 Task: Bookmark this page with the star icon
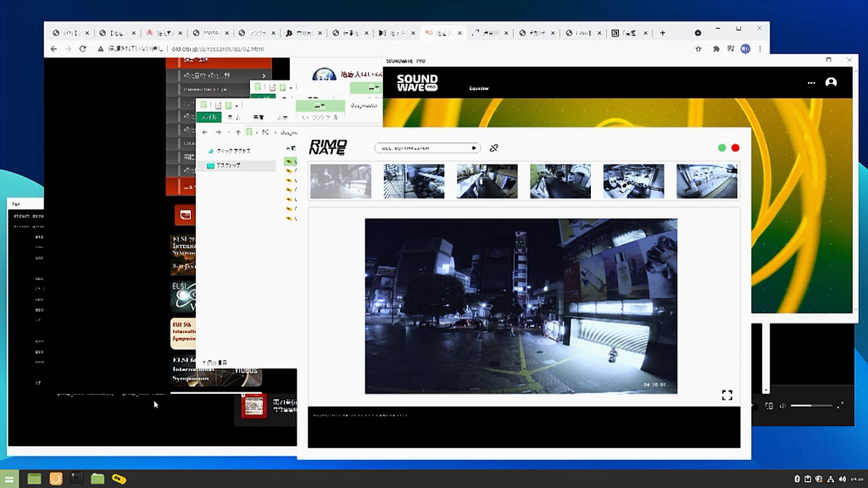click(x=698, y=49)
